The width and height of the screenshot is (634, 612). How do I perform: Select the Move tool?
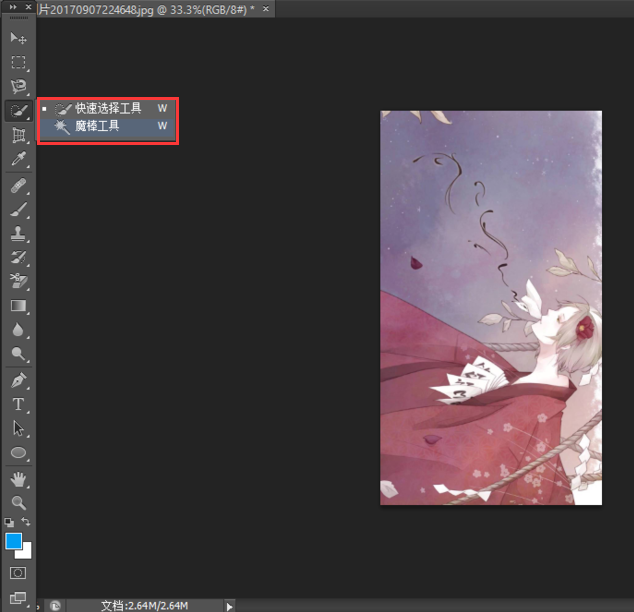pos(18,38)
